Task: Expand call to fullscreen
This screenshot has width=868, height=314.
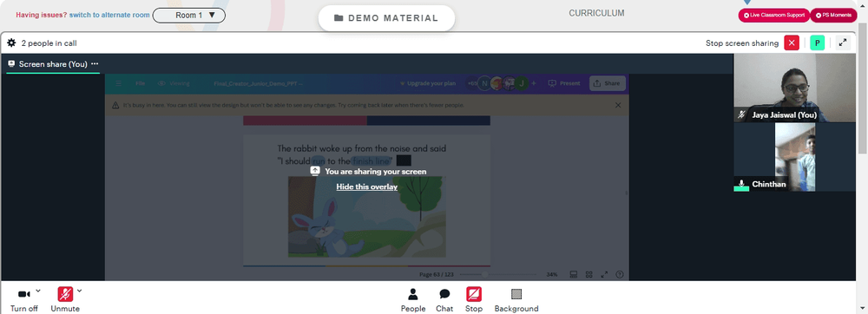Action: pyautogui.click(x=843, y=43)
